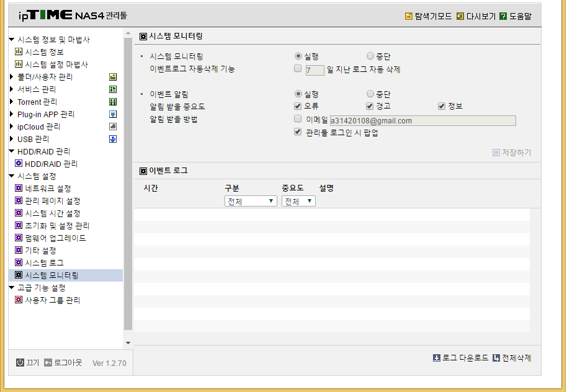Open 사용자 그룹 관리 in sidebar
The height and width of the screenshot is (392, 567).
click(x=53, y=300)
